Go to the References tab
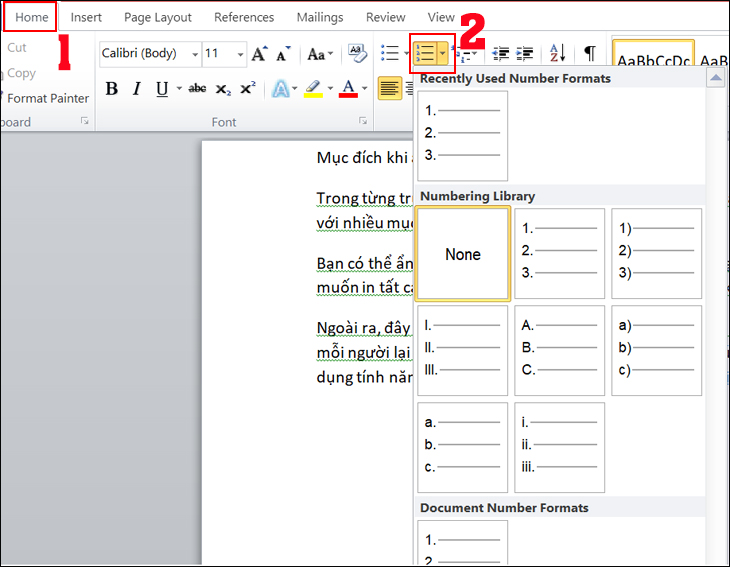This screenshot has width=730, height=567. pos(244,17)
